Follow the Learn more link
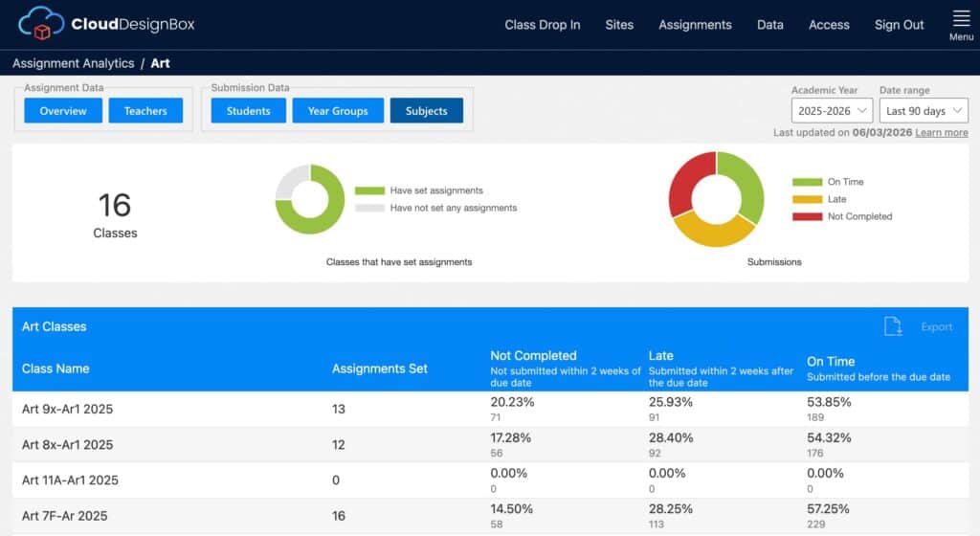Screen dimensions: 980x536 point(942,132)
